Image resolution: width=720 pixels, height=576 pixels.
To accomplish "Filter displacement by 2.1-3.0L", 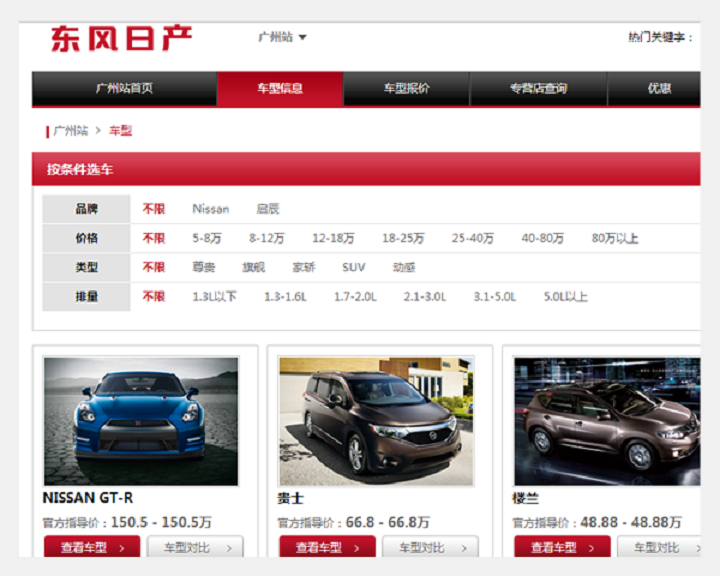I will click(425, 297).
